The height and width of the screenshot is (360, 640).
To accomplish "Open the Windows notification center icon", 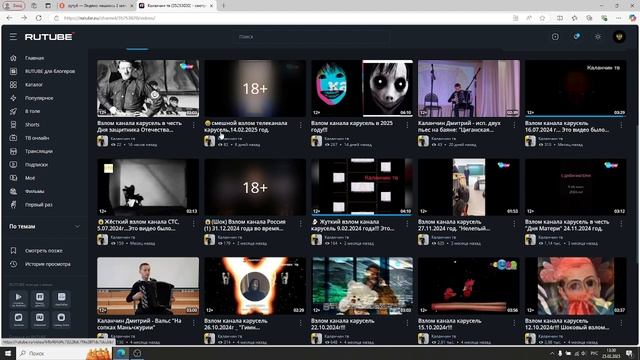I will coord(629,353).
